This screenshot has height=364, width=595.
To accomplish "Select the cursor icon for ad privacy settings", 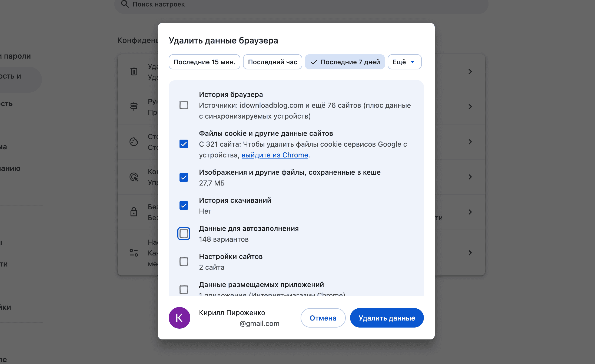I will point(134,177).
